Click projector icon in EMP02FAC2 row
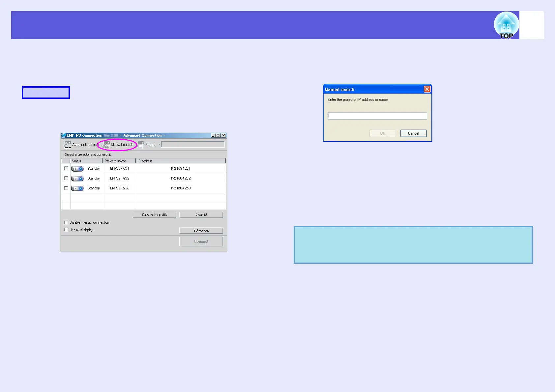Screen dimensions: 555x392 coord(77,179)
